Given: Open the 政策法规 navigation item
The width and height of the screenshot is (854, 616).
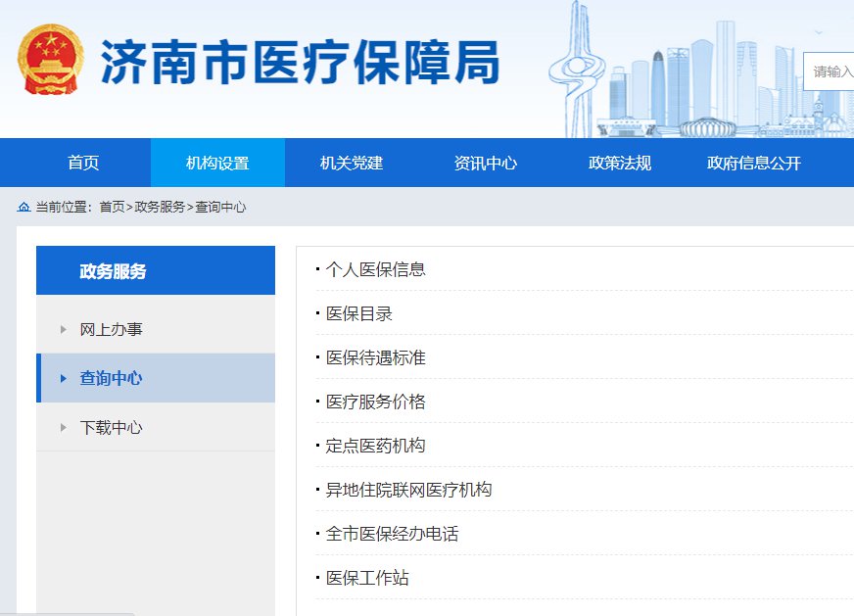Looking at the screenshot, I should [x=620, y=164].
